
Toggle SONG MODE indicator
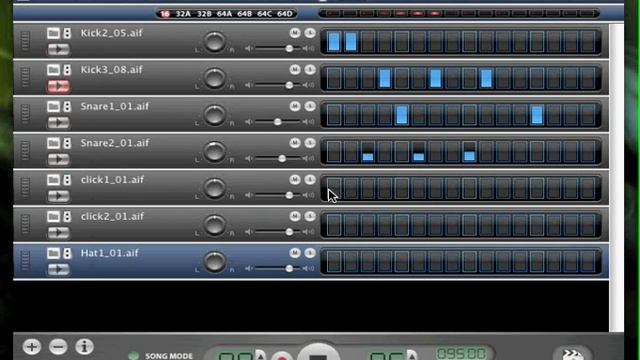(x=133, y=356)
